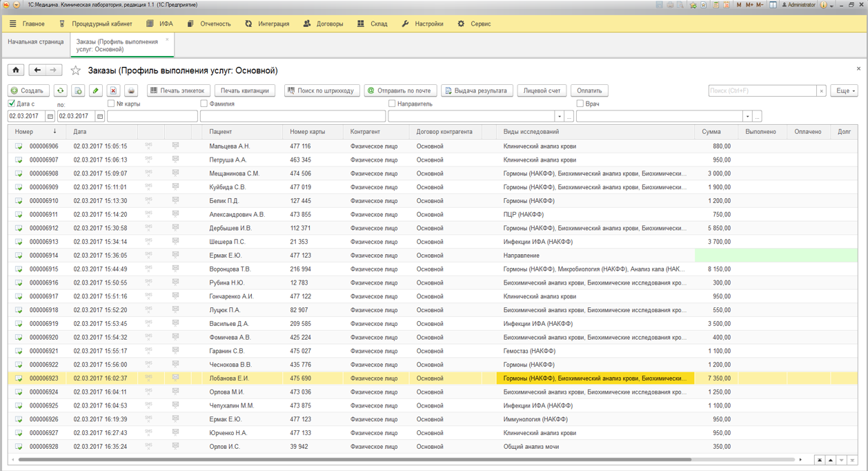Open the Процедурный кабинет menu

95,23
